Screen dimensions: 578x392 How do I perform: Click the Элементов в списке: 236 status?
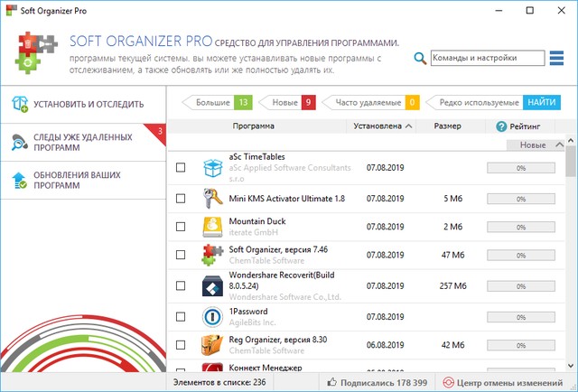(x=219, y=382)
